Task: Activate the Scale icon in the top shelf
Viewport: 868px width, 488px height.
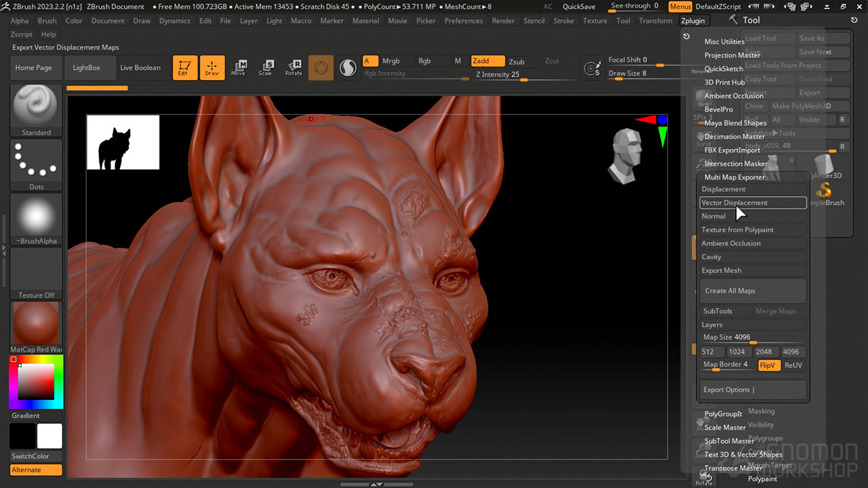Action: [266, 67]
